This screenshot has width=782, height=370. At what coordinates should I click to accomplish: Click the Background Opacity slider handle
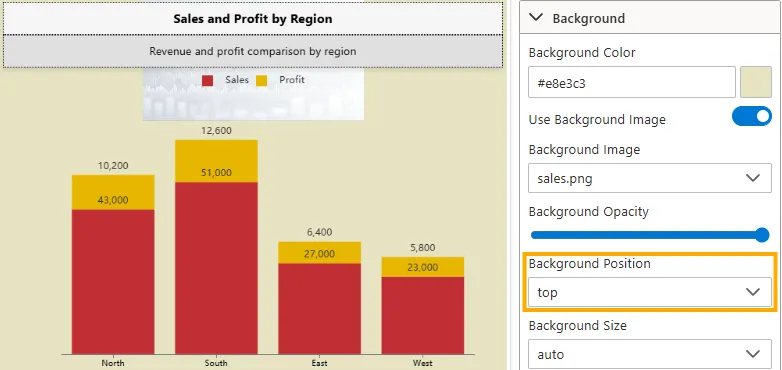(x=762, y=235)
